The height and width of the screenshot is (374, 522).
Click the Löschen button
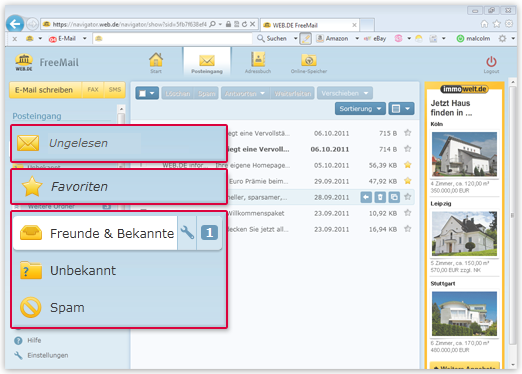pos(178,94)
